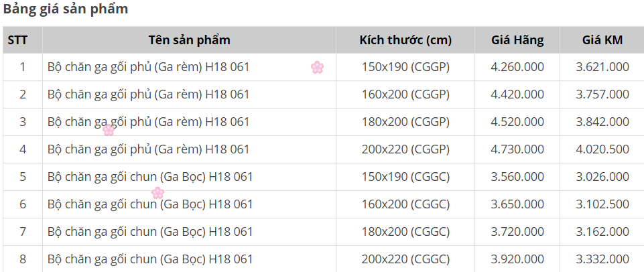
Task: Select the "Giá Hãng" column header
Action: point(517,40)
